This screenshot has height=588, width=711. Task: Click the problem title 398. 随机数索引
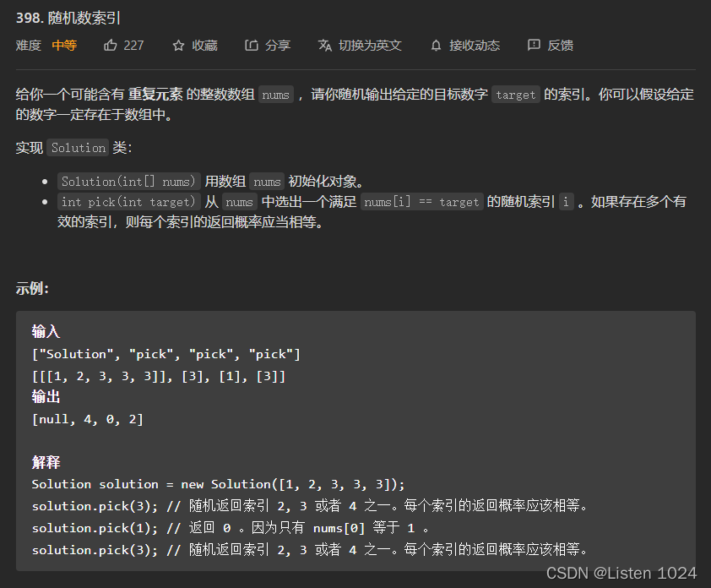point(68,18)
